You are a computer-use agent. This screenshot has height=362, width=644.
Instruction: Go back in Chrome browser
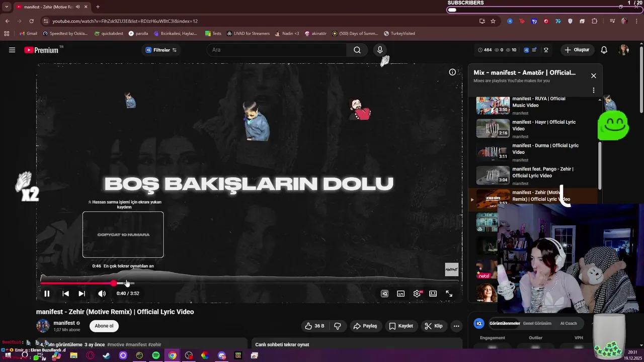(x=7, y=21)
